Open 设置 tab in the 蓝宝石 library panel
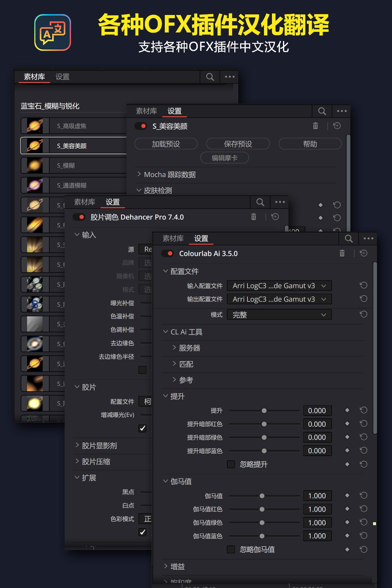 pos(62,77)
